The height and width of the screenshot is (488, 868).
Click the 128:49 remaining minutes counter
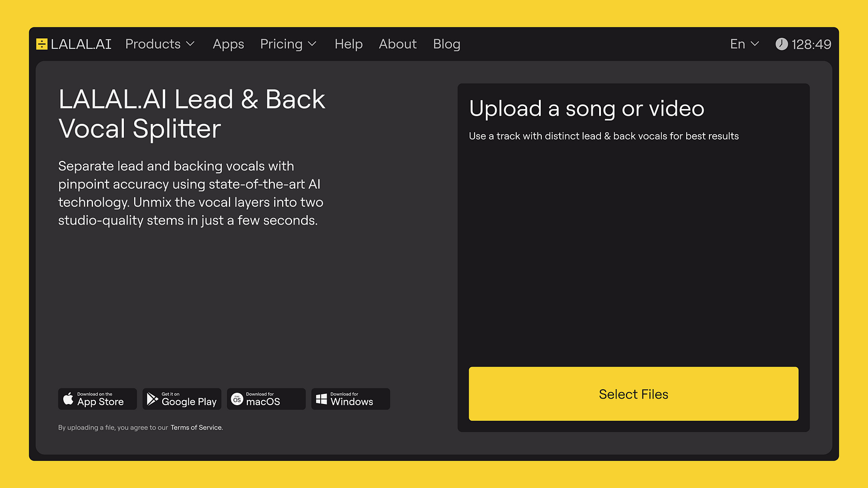[811, 44]
